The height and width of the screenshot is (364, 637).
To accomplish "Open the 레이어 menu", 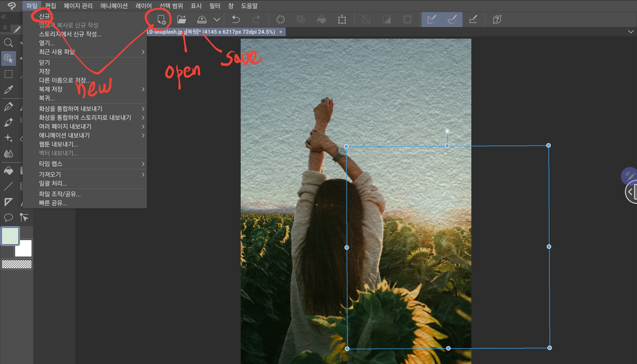I will tap(144, 6).
